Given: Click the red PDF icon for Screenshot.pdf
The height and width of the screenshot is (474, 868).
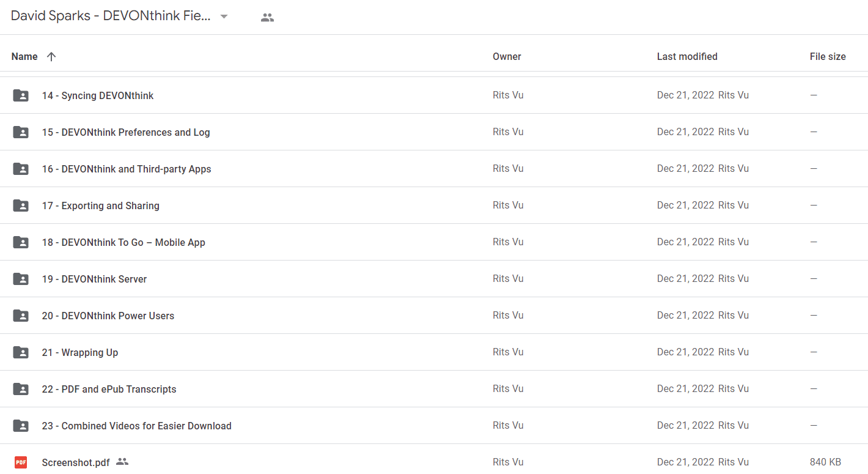Looking at the screenshot, I should (21, 462).
